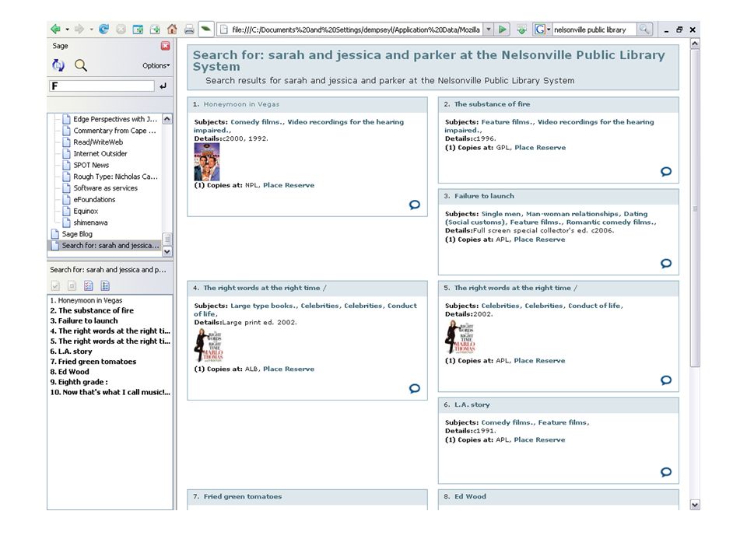Click comment bubble on result 4 card
Viewport: 747px width, 560px height.
415,389
